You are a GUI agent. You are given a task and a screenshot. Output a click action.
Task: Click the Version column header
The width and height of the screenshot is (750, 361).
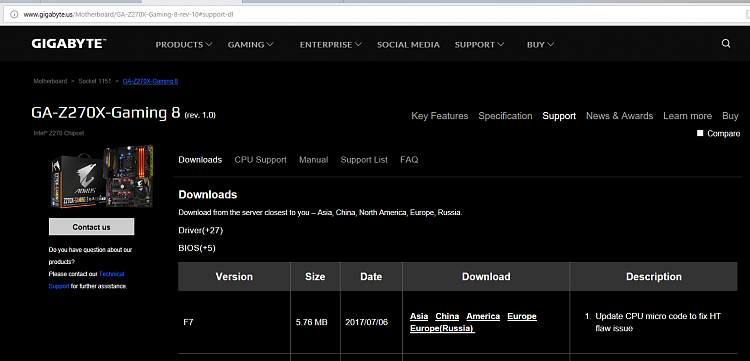pyautogui.click(x=234, y=276)
